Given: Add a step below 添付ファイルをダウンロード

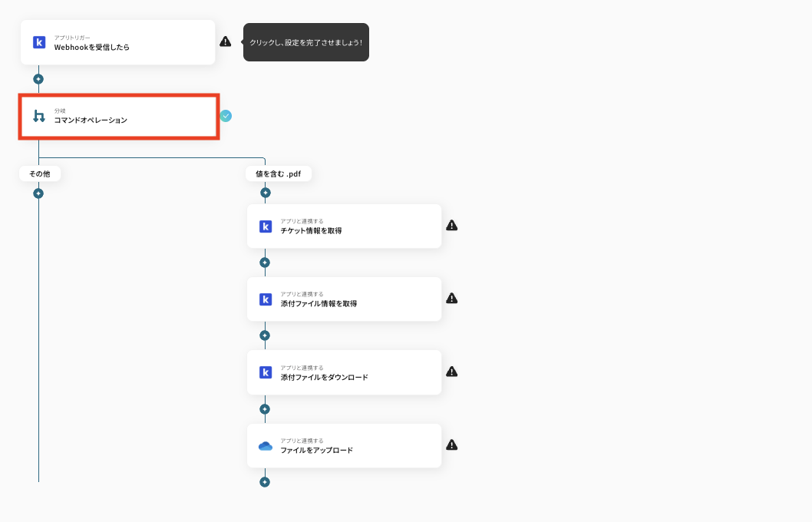Looking at the screenshot, I should click(x=265, y=409).
